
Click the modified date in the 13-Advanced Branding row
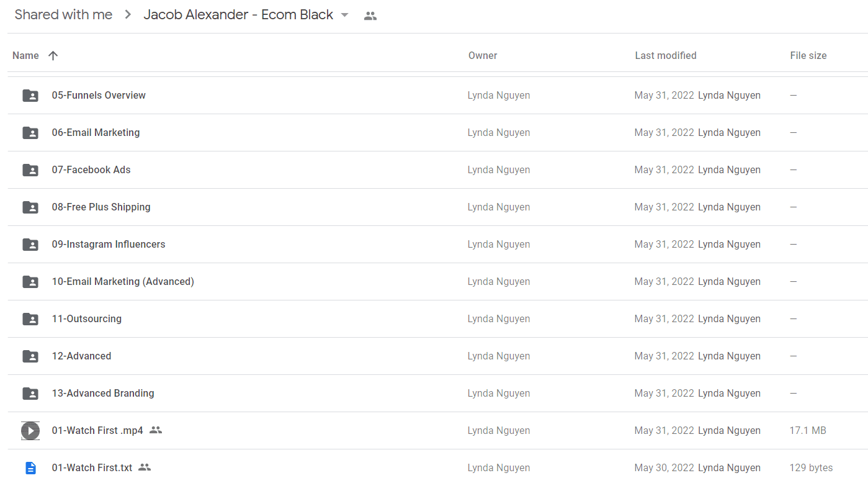(x=664, y=393)
